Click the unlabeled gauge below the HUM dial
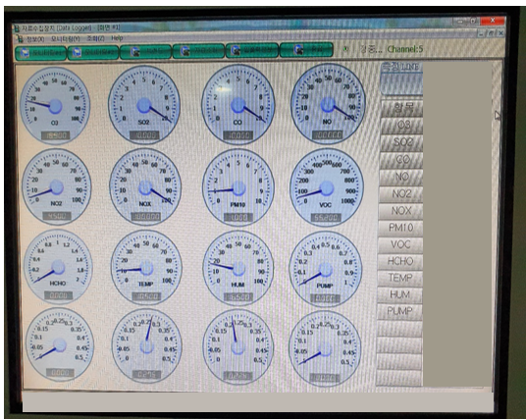Viewport: 526px width, 420px height. [x=237, y=347]
